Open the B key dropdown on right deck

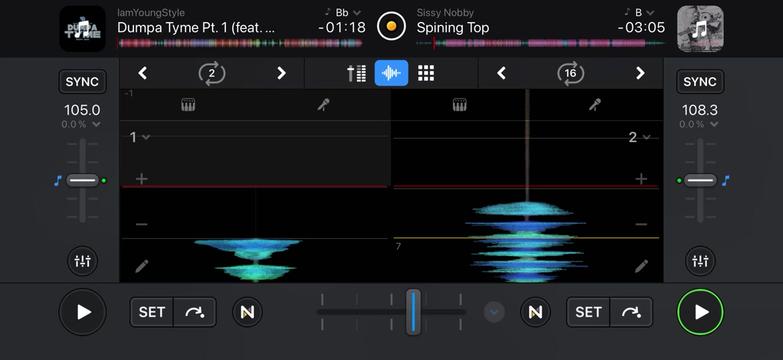(645, 12)
